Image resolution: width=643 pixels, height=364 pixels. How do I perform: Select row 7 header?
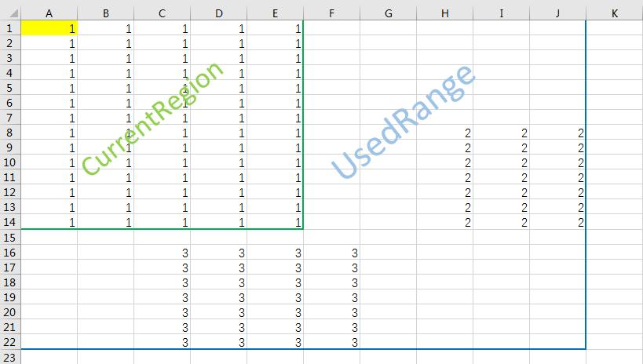(x=10, y=118)
